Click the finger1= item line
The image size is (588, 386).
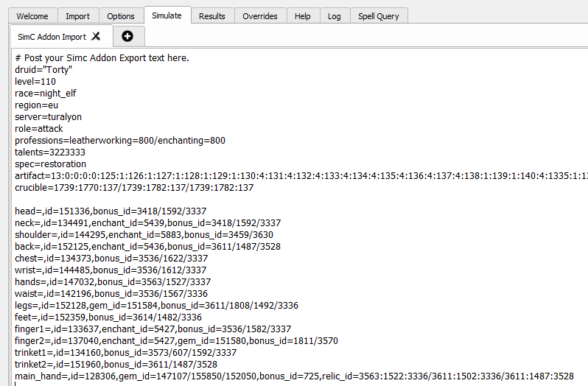(153, 329)
